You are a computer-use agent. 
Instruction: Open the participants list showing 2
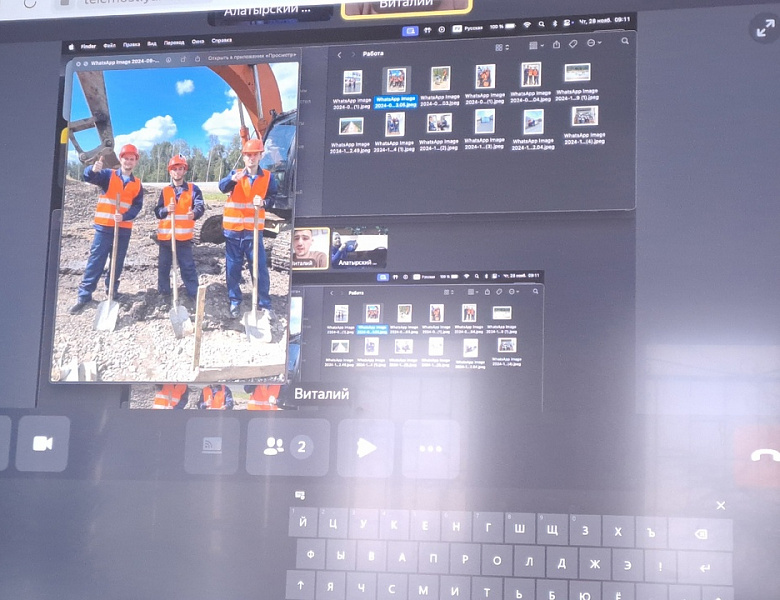[288, 447]
